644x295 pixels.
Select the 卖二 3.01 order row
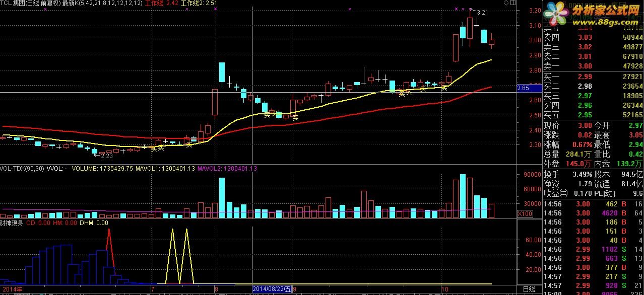[593, 56]
